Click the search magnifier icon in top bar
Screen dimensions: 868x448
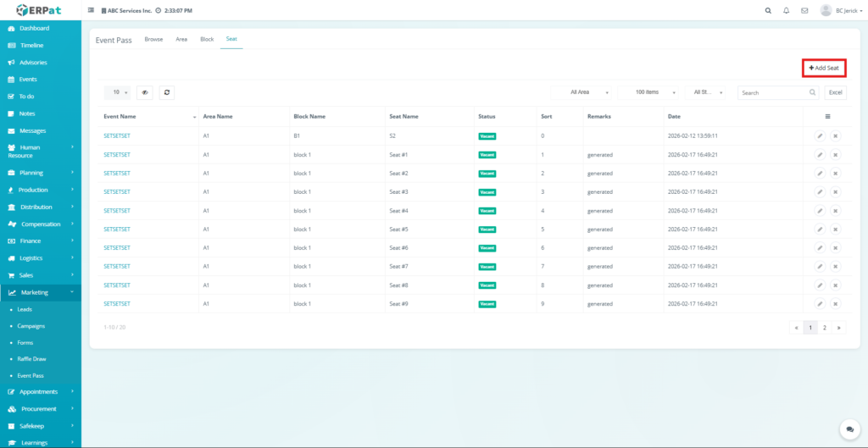point(768,10)
